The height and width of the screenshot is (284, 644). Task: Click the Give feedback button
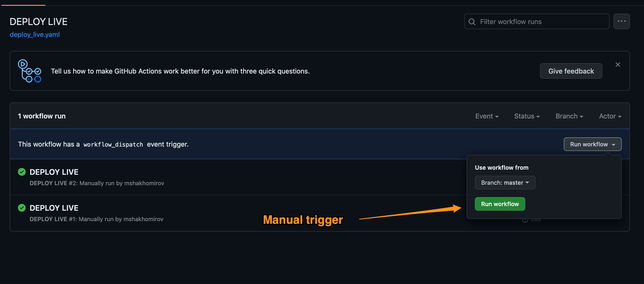[571, 71]
